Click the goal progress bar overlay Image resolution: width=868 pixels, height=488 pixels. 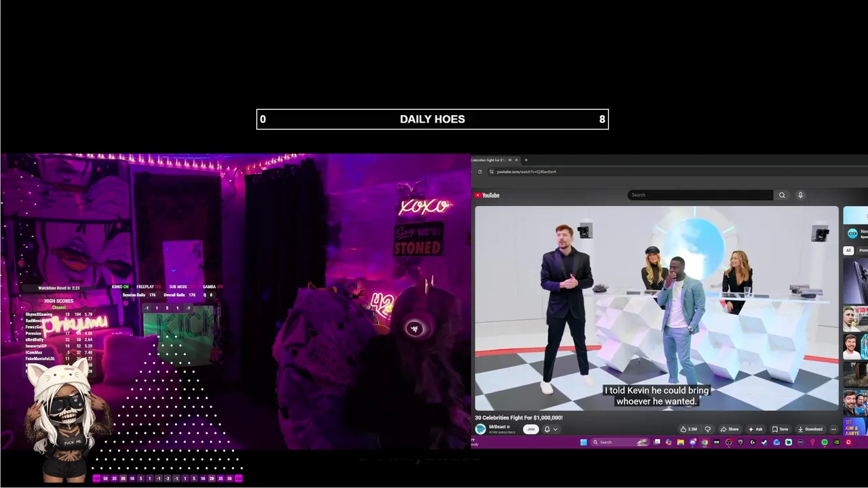(x=433, y=119)
